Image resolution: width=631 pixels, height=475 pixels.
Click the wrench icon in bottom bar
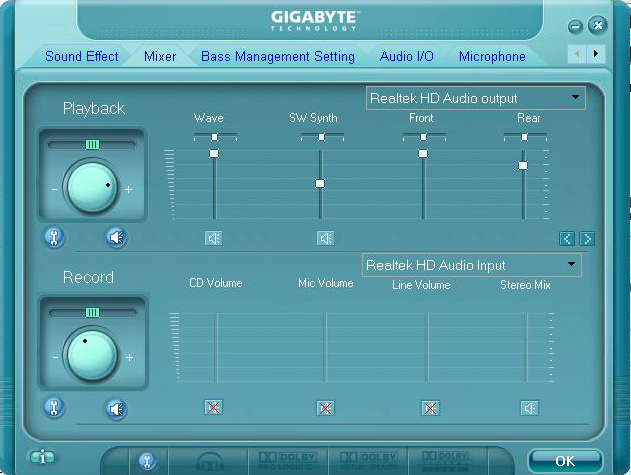pyautogui.click(x=147, y=461)
